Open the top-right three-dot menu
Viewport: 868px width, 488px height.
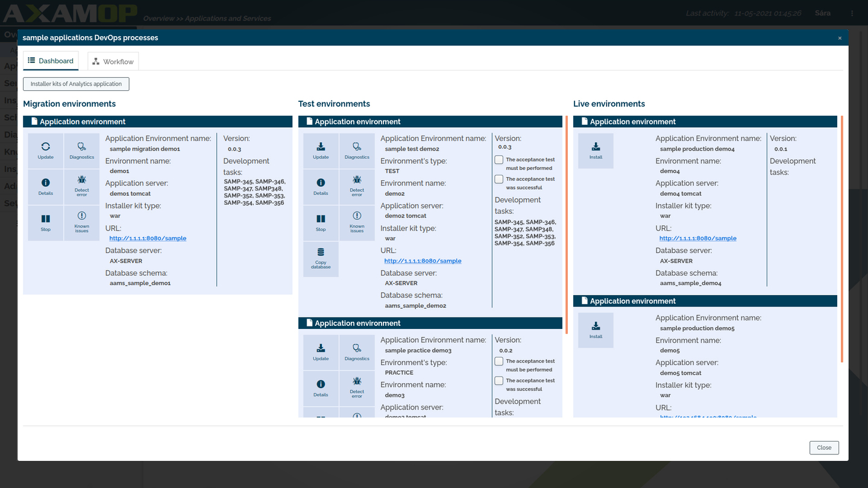852,13
